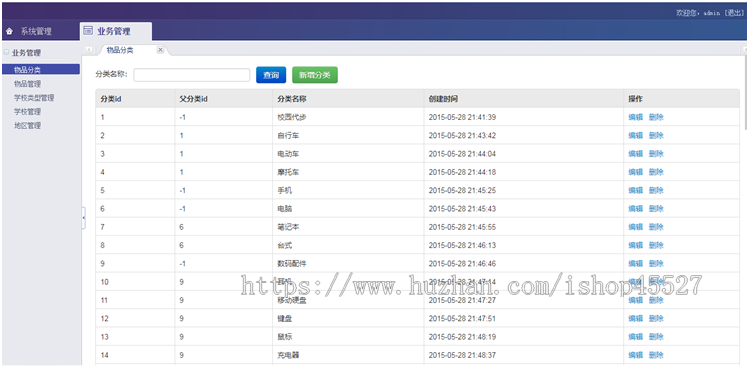This screenshot has height=368, width=749.
Task: Click timestamp 2015-05-28 21:45:25
Action: tap(462, 190)
